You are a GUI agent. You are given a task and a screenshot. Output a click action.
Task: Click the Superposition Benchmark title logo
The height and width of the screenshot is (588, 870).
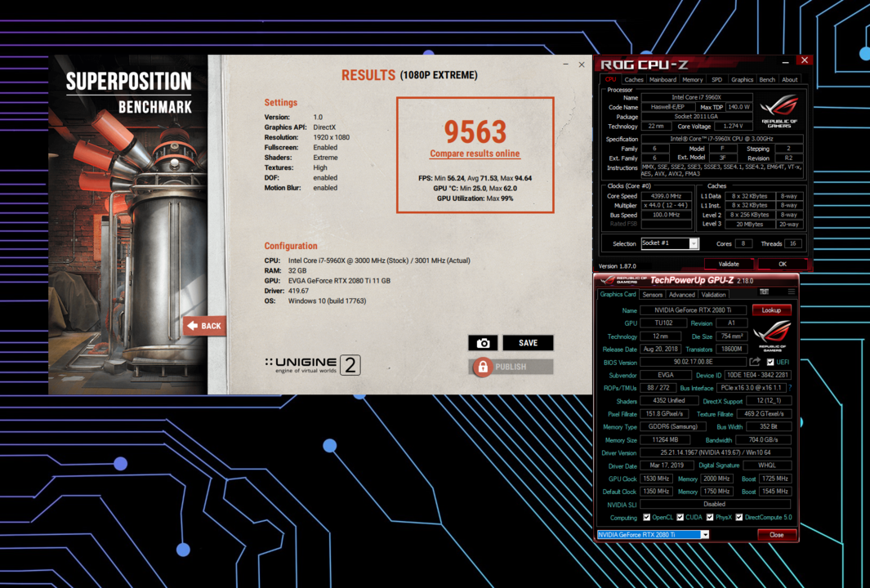pyautogui.click(x=129, y=92)
